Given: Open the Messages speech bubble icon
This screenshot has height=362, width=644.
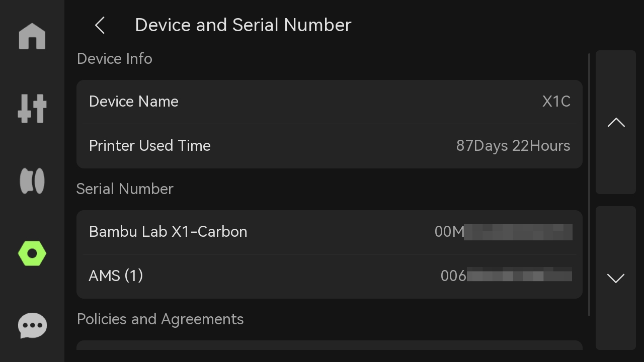Looking at the screenshot, I should coord(32,326).
